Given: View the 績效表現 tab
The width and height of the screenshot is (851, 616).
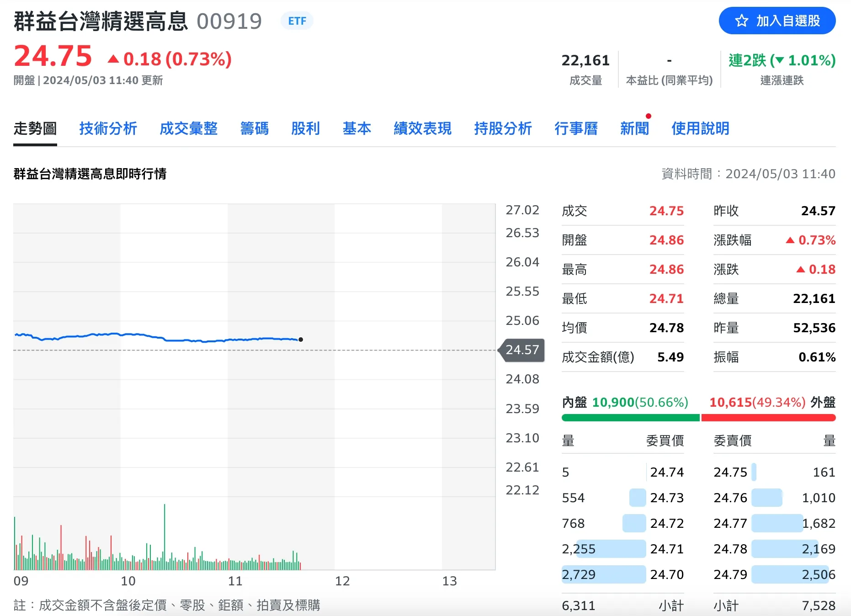Looking at the screenshot, I should click(x=423, y=128).
